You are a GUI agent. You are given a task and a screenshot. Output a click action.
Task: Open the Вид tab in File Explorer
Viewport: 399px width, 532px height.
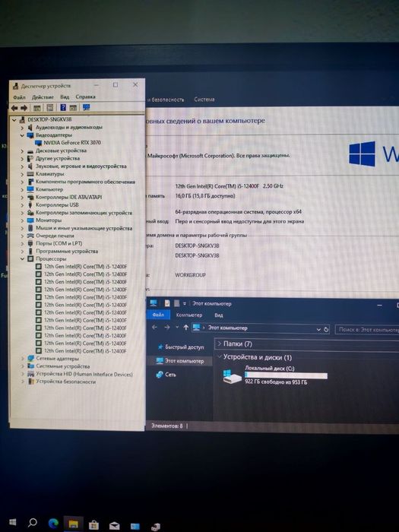(219, 315)
